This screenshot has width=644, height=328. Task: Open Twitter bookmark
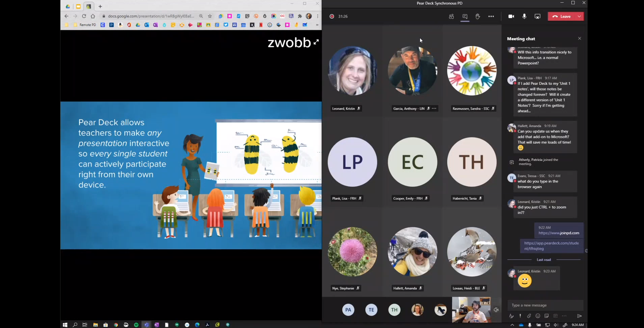[226, 25]
